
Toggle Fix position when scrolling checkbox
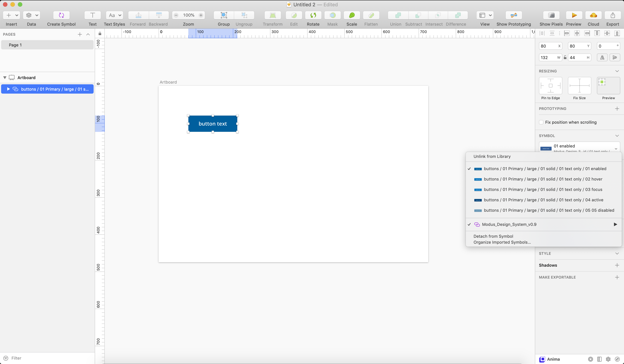[x=541, y=122]
